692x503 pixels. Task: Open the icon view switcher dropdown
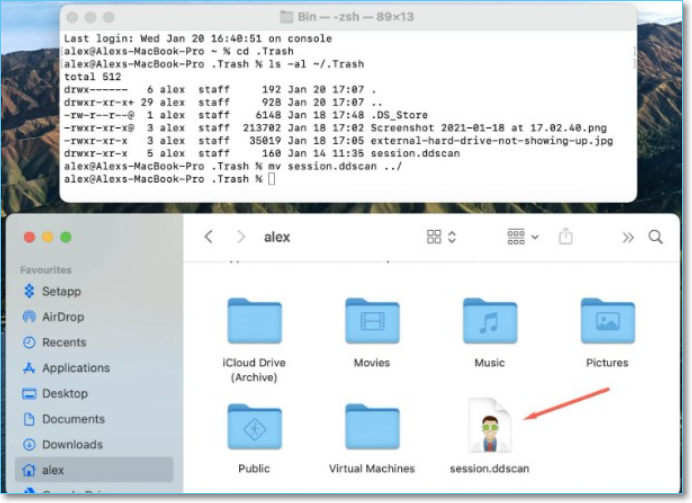tap(441, 237)
